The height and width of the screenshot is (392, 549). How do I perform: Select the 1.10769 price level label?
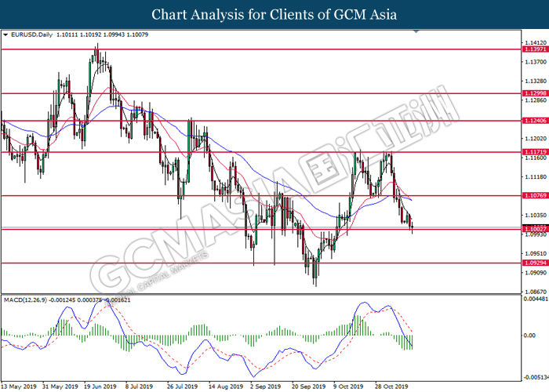(536, 196)
